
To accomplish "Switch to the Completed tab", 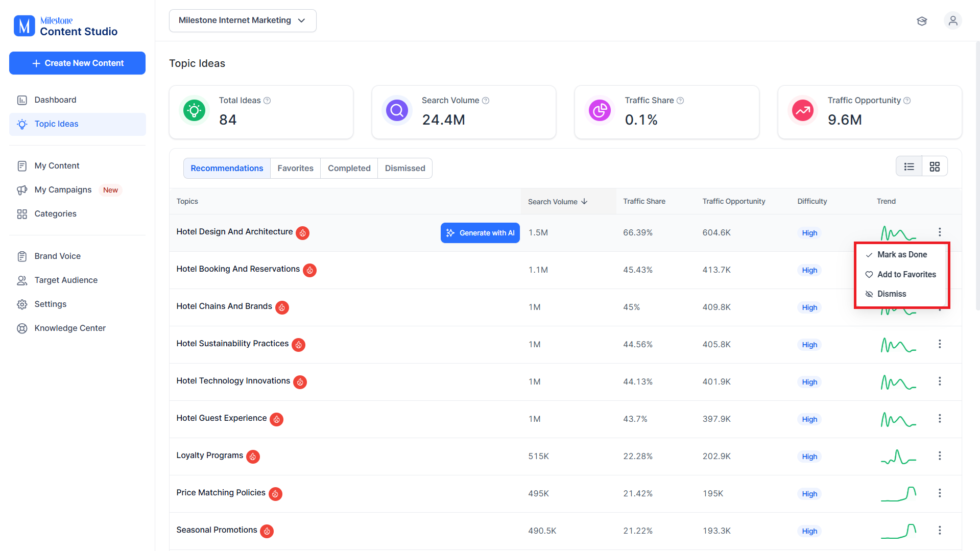I will coord(349,169).
